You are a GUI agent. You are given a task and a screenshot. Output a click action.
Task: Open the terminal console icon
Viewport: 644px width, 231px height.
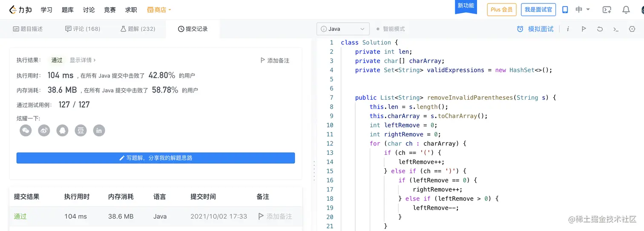click(616, 29)
